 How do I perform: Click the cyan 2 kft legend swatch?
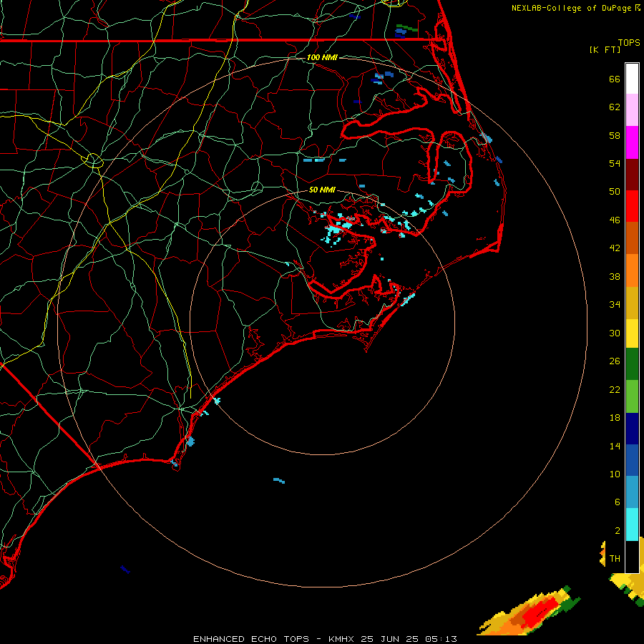(x=632, y=524)
